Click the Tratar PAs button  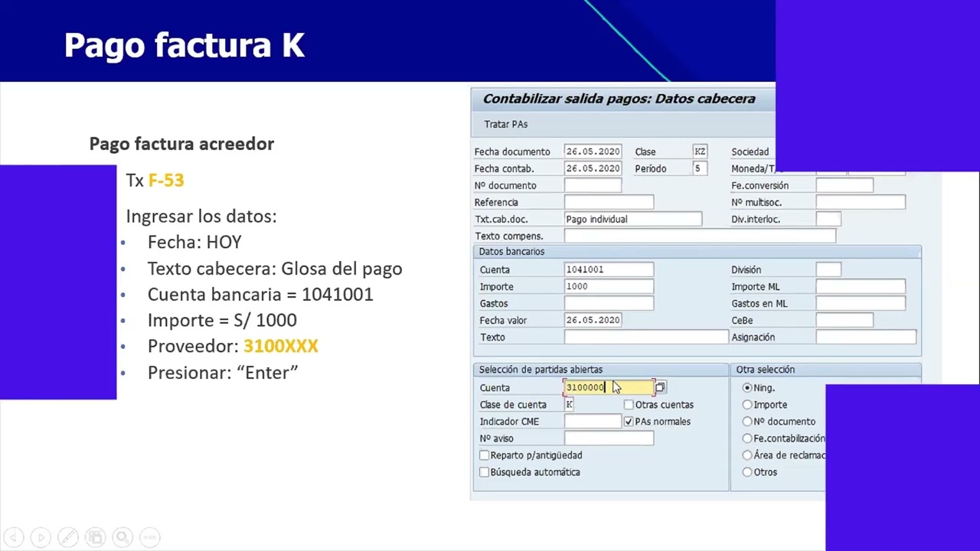(x=505, y=124)
